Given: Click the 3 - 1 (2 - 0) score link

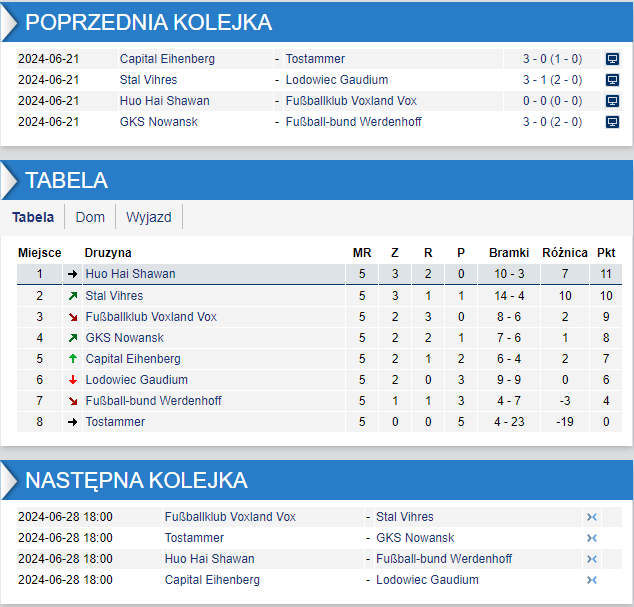Looking at the screenshot, I should point(552,80).
